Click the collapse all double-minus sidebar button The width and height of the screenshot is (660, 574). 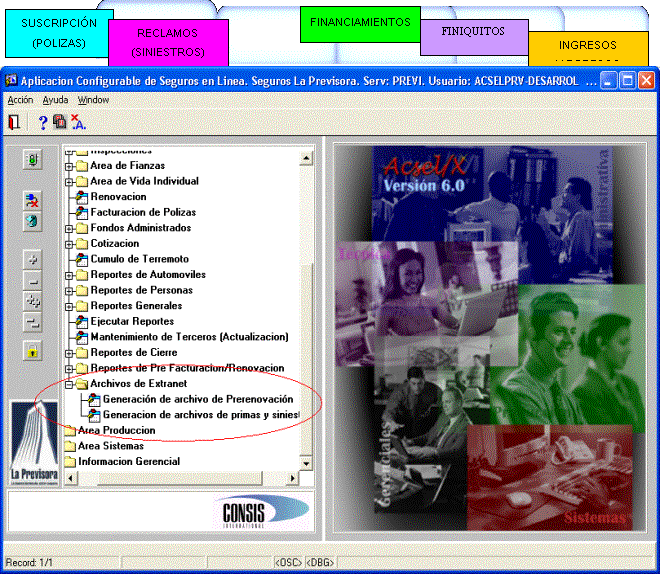32,322
